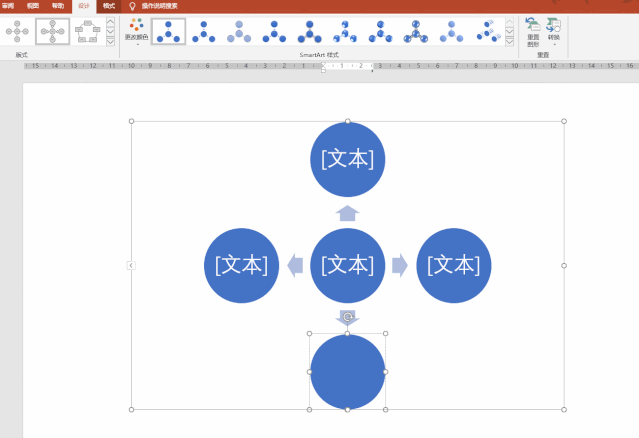The image size is (639, 438).
Task: Apply the tilted Brick Scene SmartArt style
Action: (488, 31)
